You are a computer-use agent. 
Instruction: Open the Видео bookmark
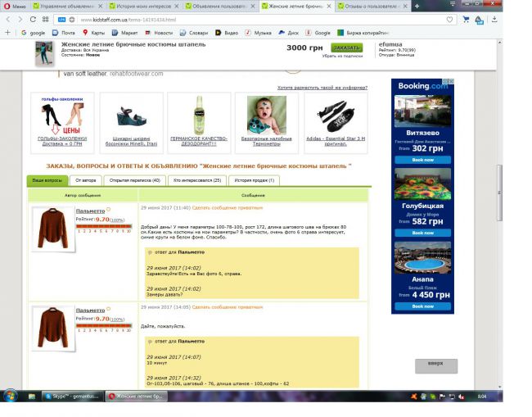pos(227,33)
